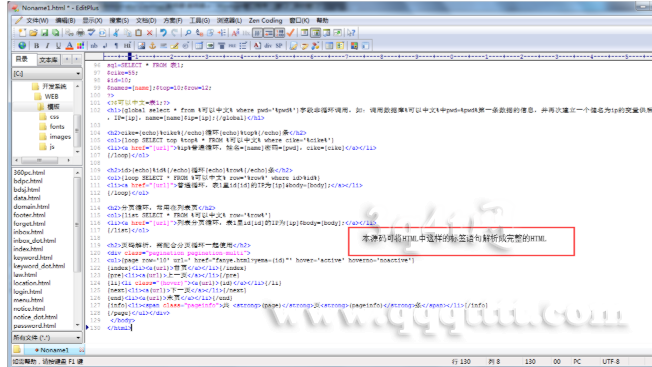Insert anchor link icon
This screenshot has width=652, height=367.
pos(152,46)
